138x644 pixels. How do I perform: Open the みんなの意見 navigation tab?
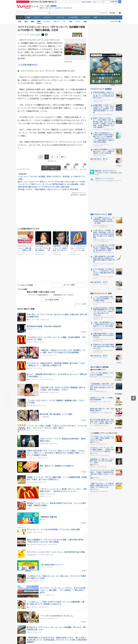tap(73, 17)
